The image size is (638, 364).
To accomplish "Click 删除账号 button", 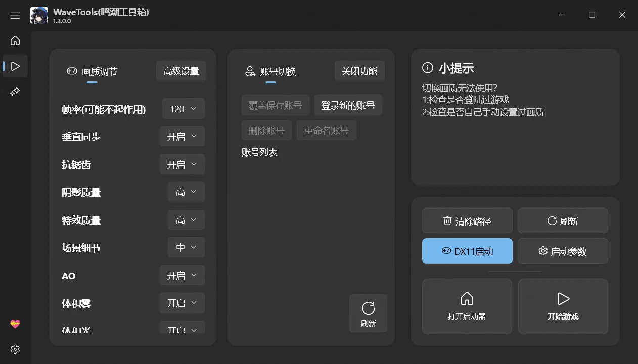I will pyautogui.click(x=266, y=131).
